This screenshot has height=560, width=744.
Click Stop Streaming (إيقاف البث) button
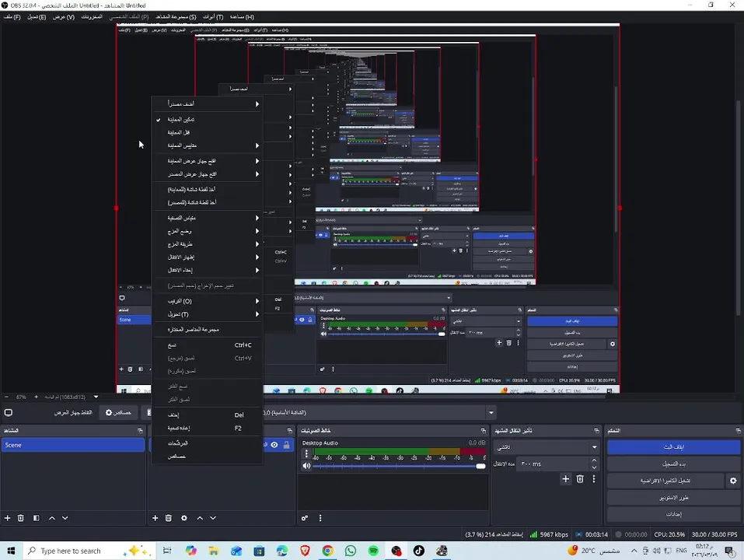click(x=674, y=447)
